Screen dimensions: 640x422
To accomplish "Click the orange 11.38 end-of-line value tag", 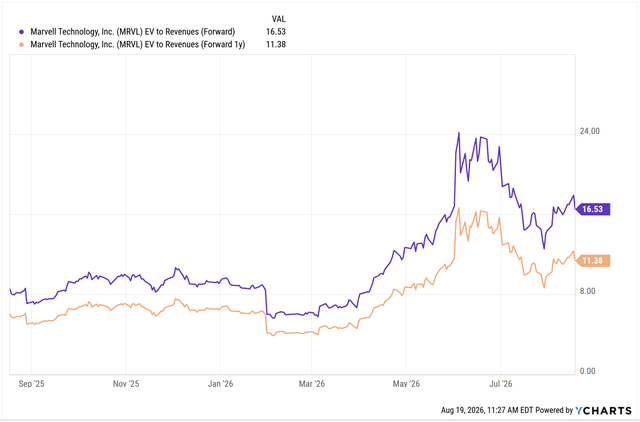I will pos(593,261).
